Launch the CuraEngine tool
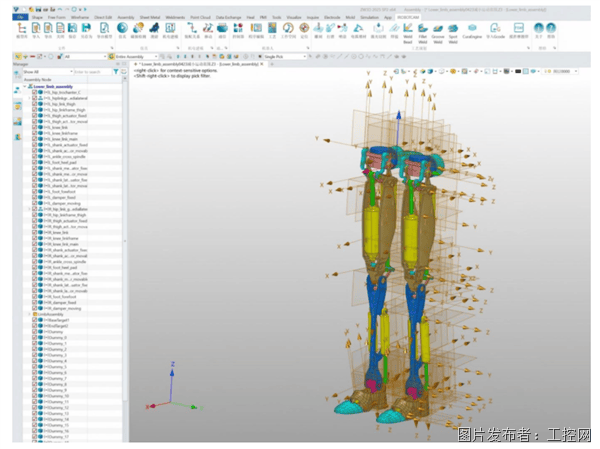This screenshot has width=600, height=449. click(472, 31)
